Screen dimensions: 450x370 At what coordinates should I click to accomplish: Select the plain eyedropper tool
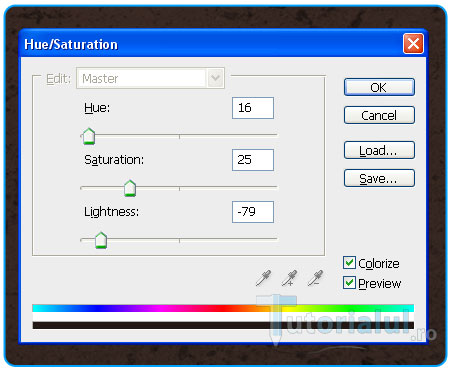point(263,278)
